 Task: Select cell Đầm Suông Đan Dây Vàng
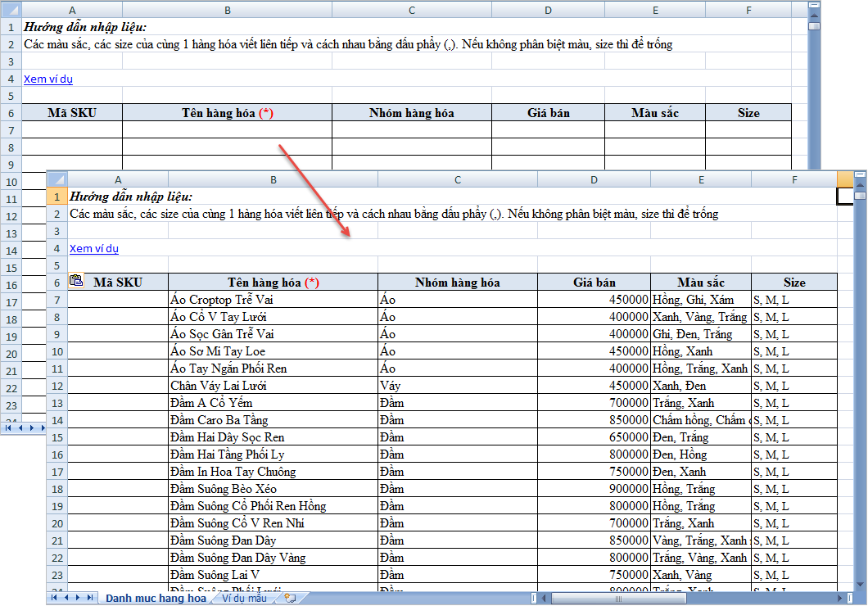pyautogui.click(x=273, y=558)
